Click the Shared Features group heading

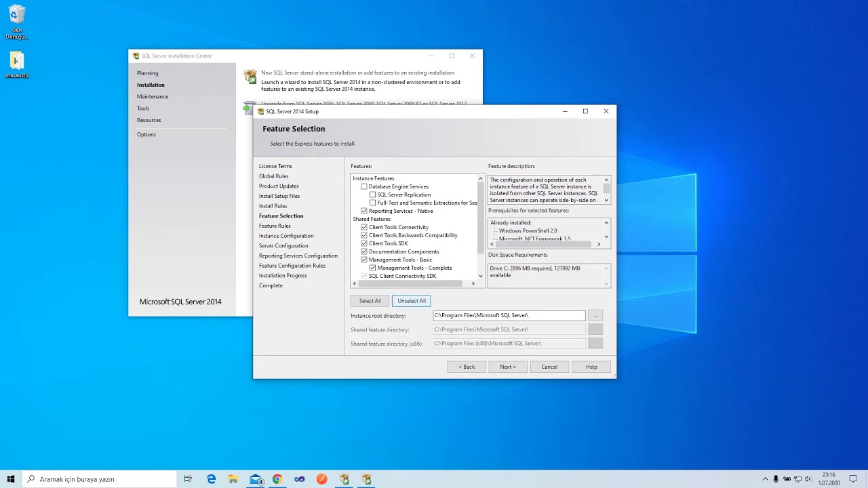click(x=372, y=219)
